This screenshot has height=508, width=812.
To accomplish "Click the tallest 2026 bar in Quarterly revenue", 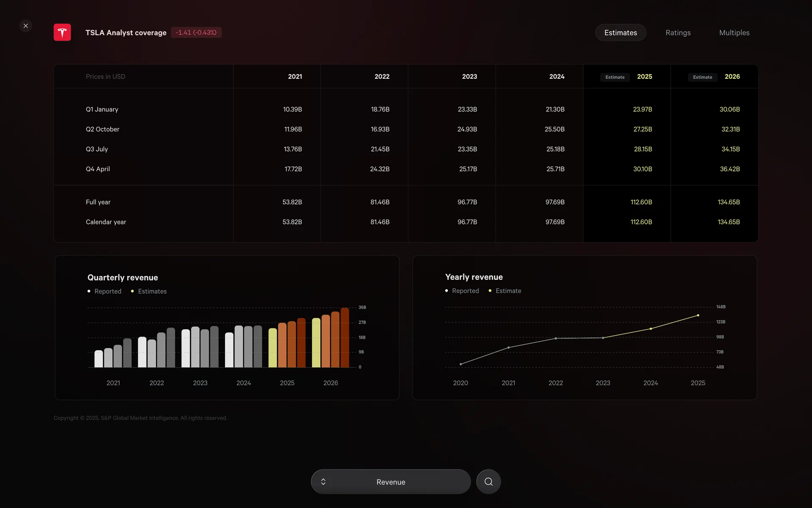I will tap(345, 337).
